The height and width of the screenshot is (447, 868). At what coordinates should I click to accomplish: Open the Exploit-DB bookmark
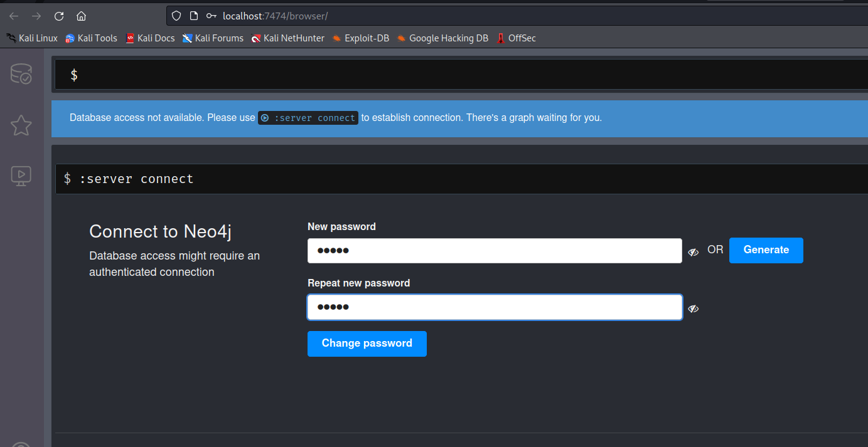point(361,38)
